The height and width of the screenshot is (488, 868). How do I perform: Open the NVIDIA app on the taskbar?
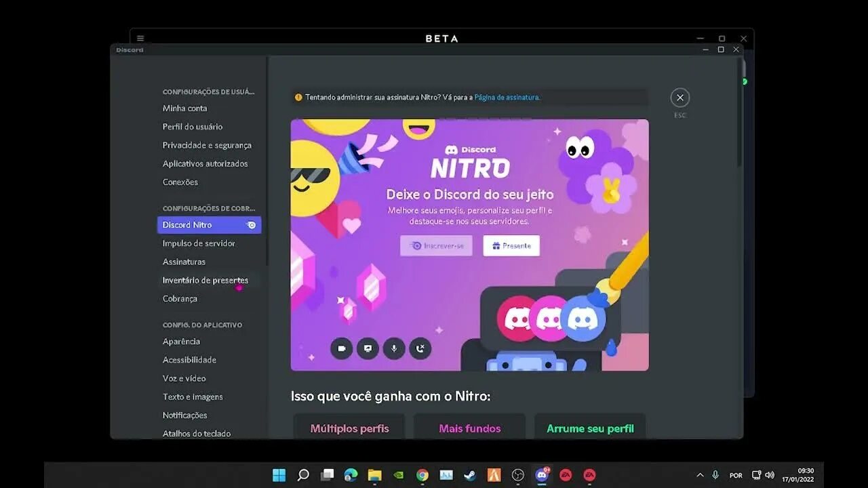point(399,475)
